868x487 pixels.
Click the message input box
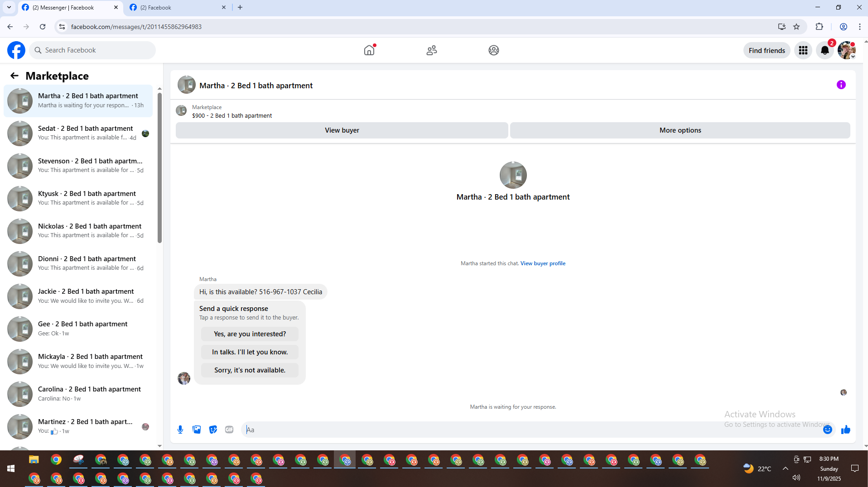539,430
